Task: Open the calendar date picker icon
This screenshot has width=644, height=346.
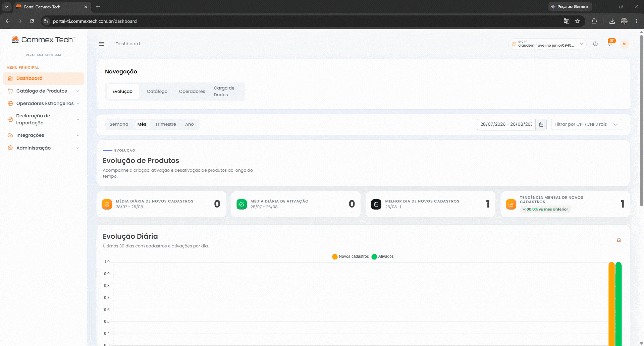Action: (x=541, y=124)
